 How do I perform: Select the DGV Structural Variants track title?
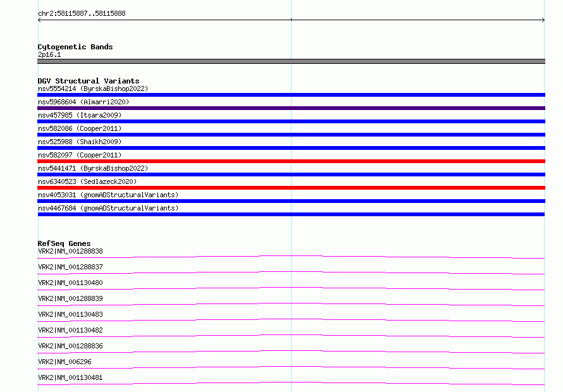click(89, 81)
